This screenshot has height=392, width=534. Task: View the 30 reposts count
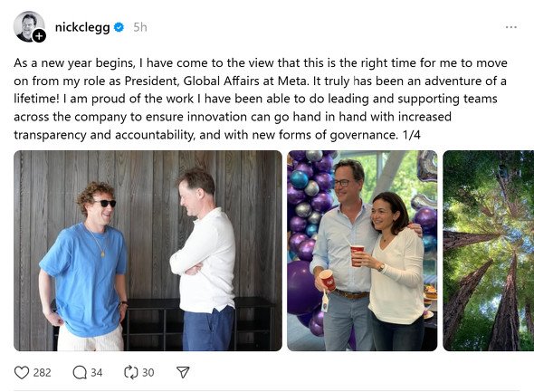point(148,373)
